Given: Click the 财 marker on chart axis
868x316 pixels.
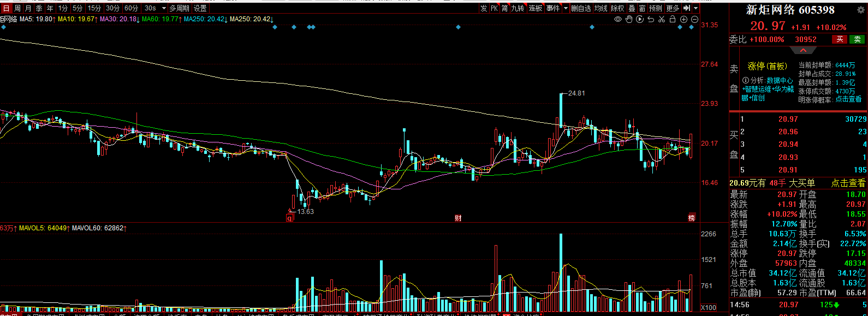Looking at the screenshot, I should coord(458,218).
